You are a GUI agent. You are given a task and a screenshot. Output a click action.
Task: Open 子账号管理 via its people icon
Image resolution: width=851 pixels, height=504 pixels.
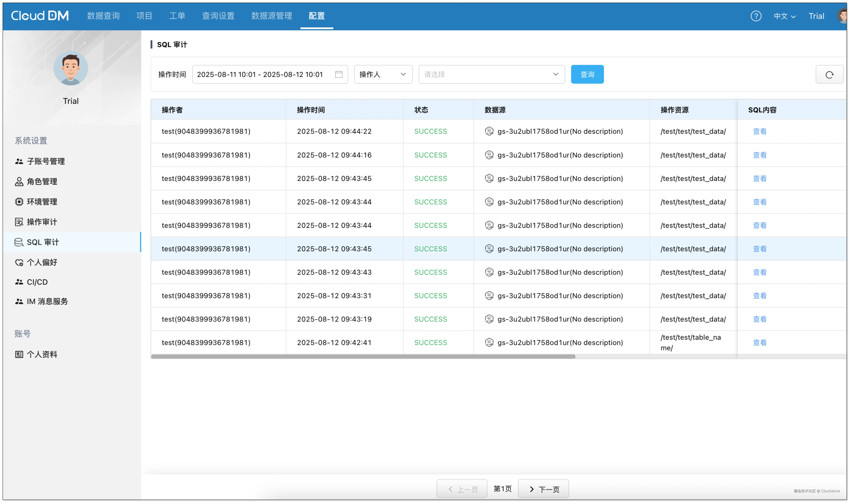pos(19,161)
